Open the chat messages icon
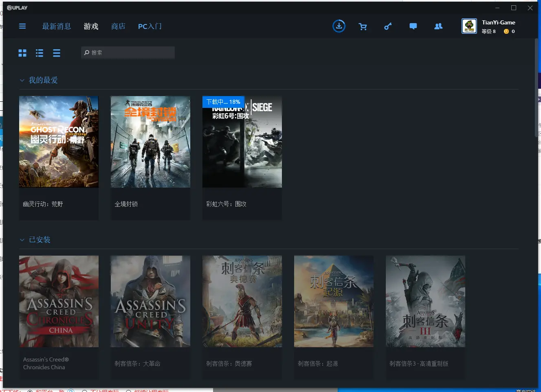Screen dimensions: 541x392 point(413,26)
